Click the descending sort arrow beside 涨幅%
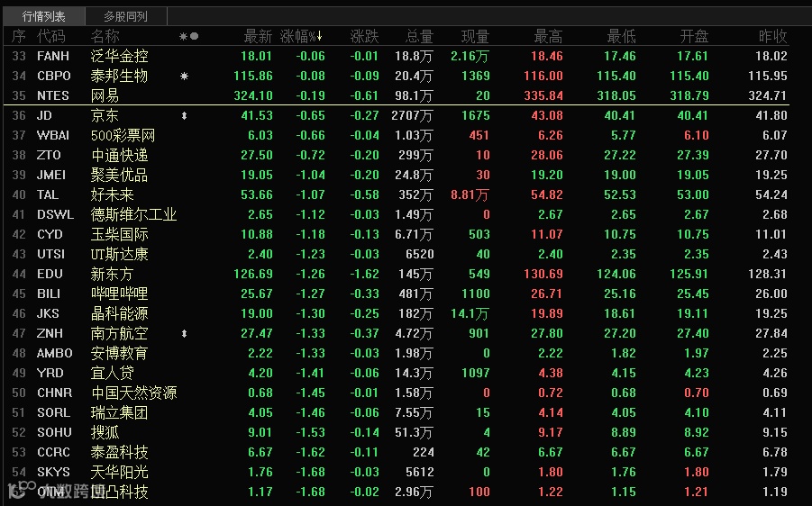 (320, 36)
